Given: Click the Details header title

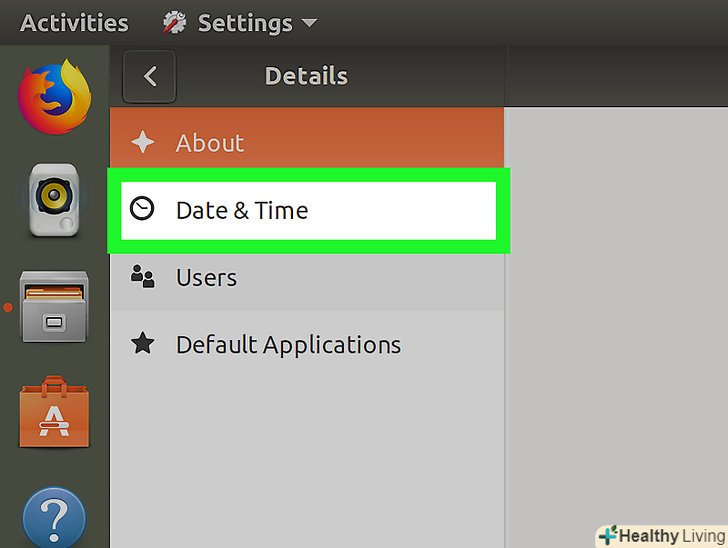Looking at the screenshot, I should point(306,76).
